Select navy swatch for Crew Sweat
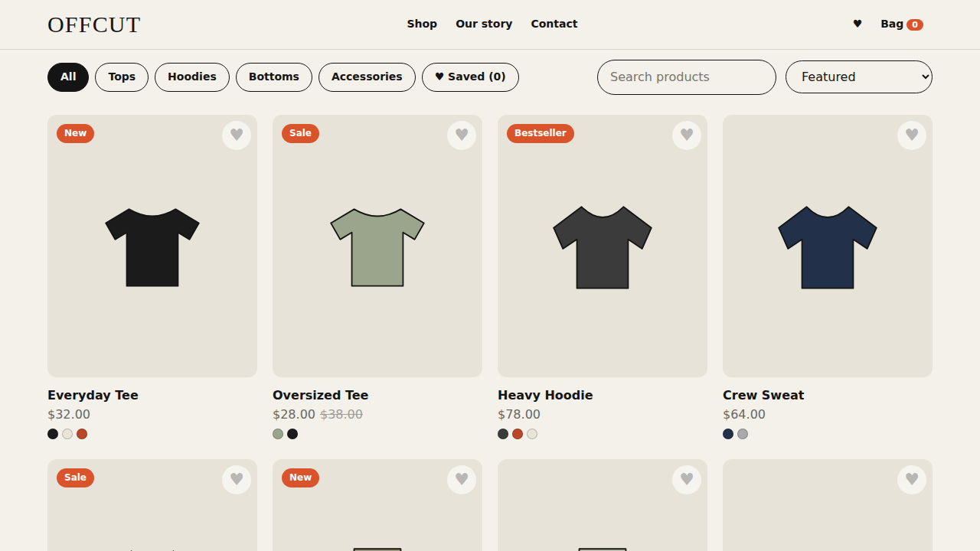 728,434
